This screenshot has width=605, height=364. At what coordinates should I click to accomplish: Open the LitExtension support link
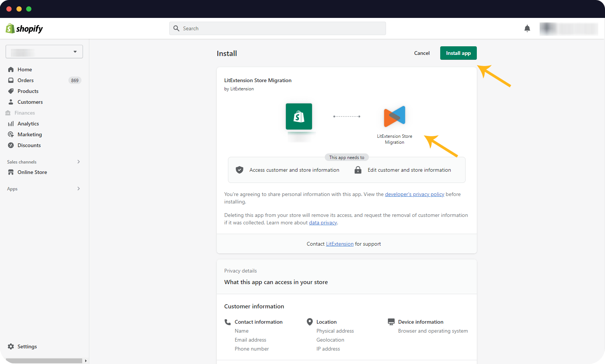[x=340, y=244]
